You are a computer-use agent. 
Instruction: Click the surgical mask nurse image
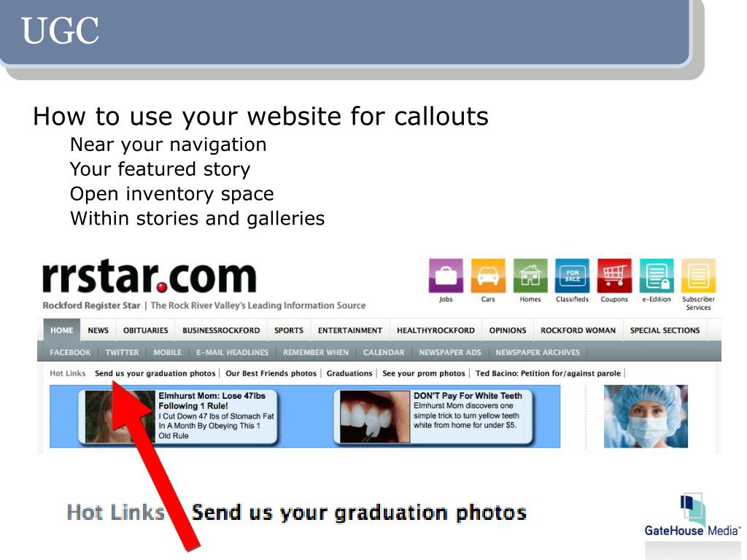point(646,416)
